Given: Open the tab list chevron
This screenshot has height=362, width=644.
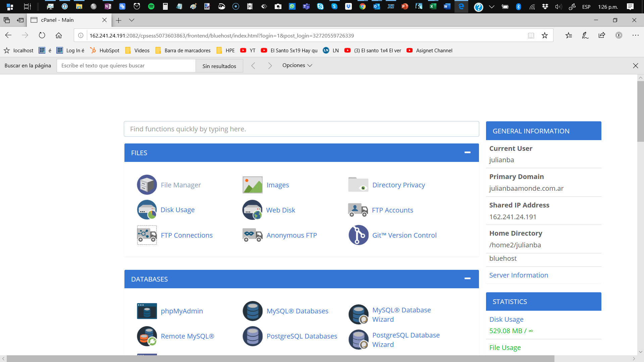Looking at the screenshot, I should pyautogui.click(x=131, y=20).
